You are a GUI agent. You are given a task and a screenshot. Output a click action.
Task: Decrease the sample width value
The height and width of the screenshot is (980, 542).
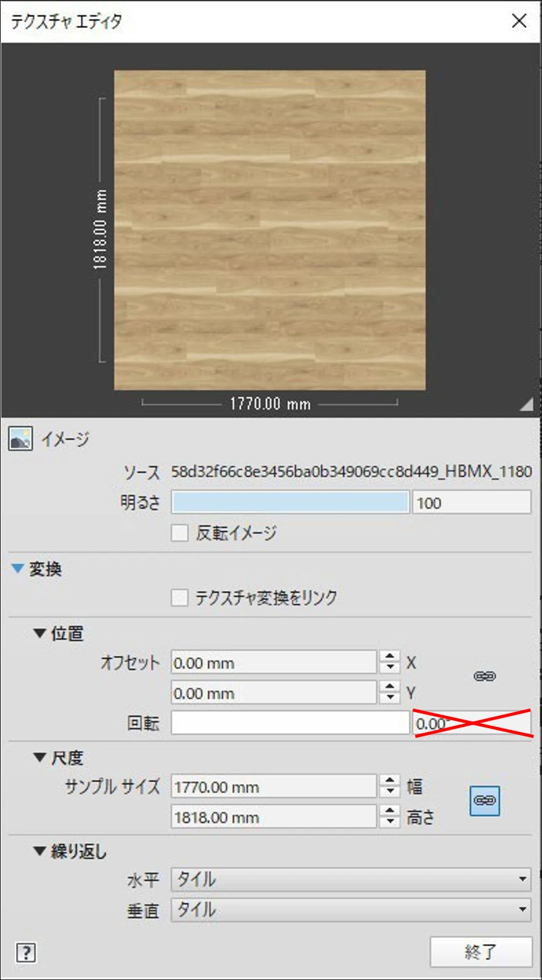pos(390,792)
